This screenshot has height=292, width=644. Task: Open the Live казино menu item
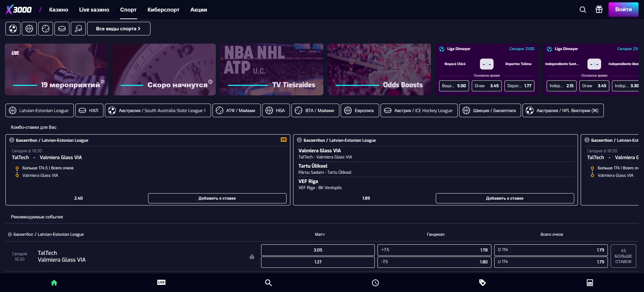click(94, 10)
